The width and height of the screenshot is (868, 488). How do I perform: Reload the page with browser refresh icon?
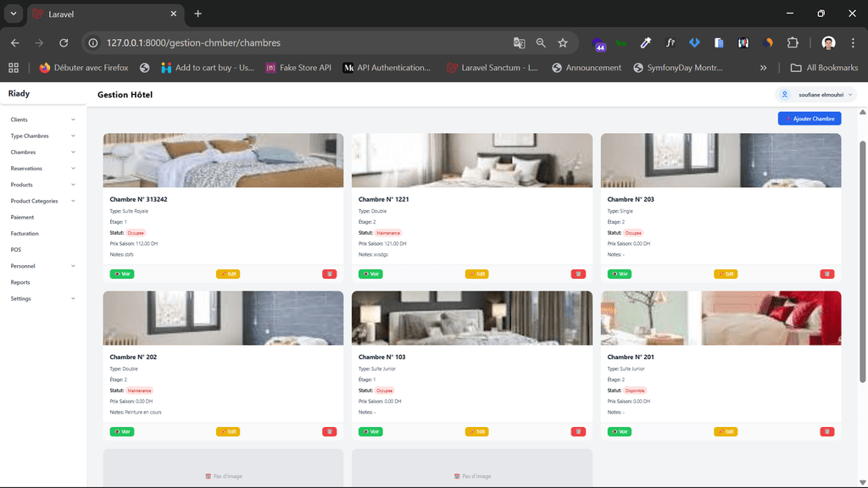pos(64,42)
